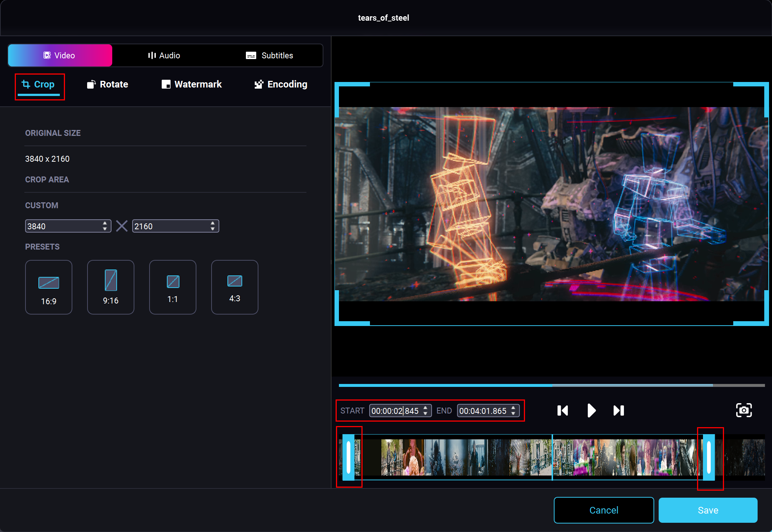
Task: Jump to previous frame button
Action: pos(563,411)
